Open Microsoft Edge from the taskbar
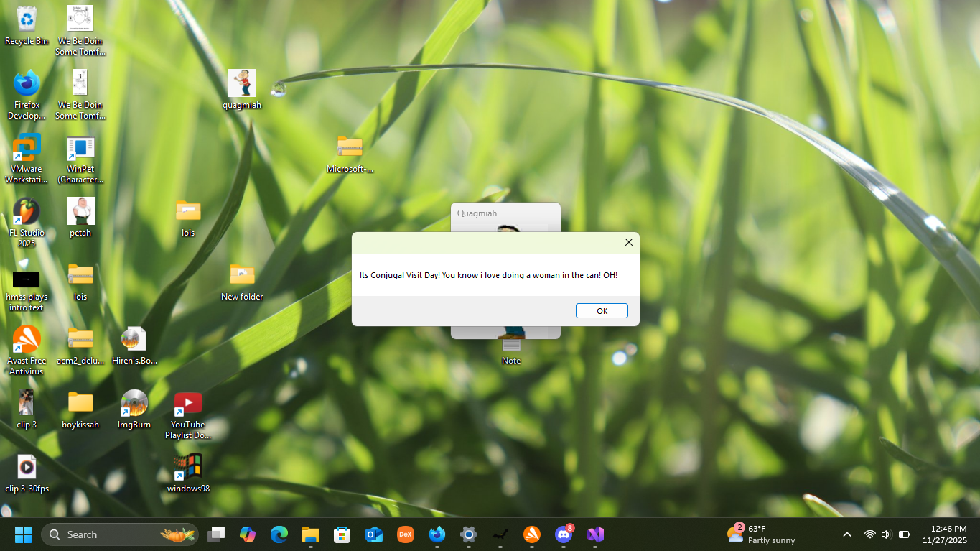Screen dimensions: 980x551 (279, 534)
